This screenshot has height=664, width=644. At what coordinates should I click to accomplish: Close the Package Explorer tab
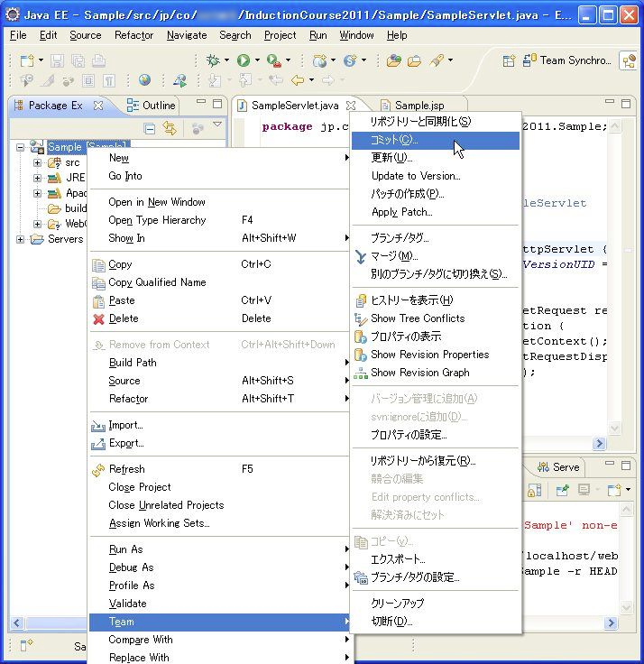pos(98,106)
